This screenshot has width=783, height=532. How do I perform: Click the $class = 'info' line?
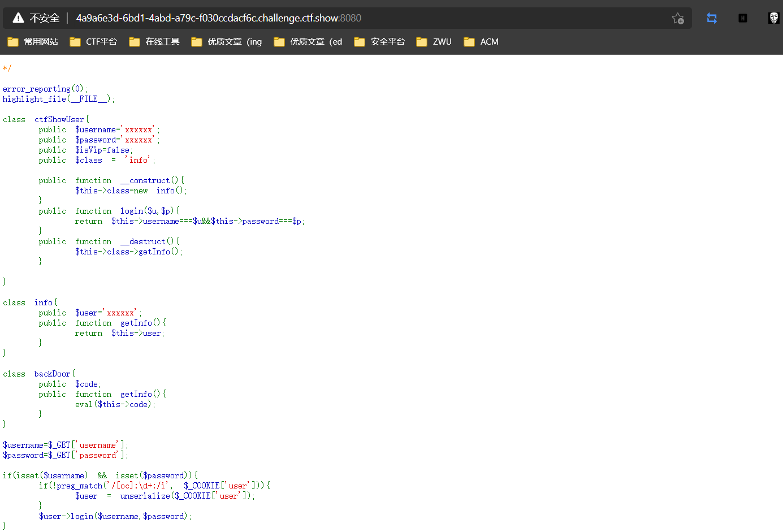pos(97,160)
